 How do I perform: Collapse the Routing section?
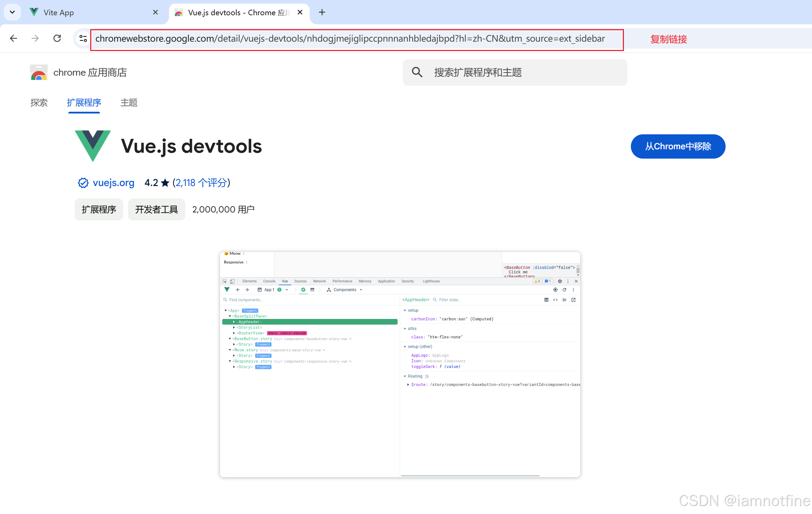tap(405, 376)
